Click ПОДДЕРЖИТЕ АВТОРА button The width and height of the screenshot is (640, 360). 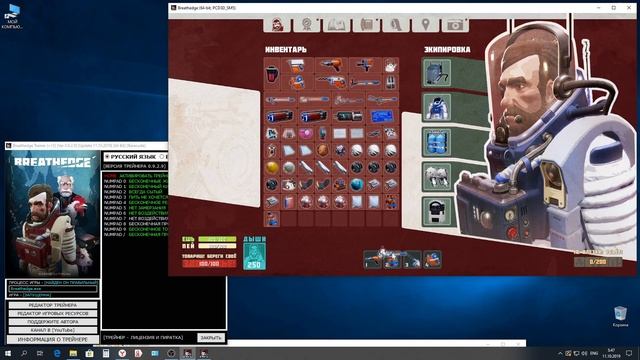[x=53, y=322]
